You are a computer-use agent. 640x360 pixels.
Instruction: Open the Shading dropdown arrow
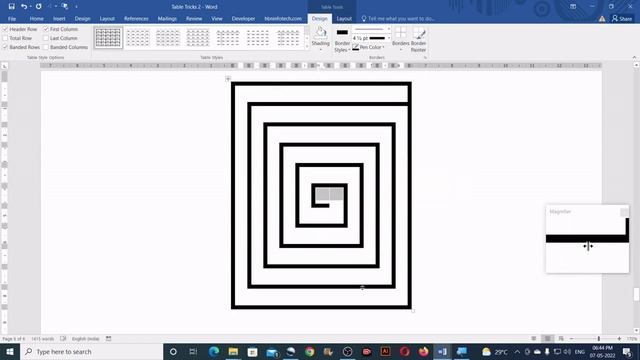321,50
